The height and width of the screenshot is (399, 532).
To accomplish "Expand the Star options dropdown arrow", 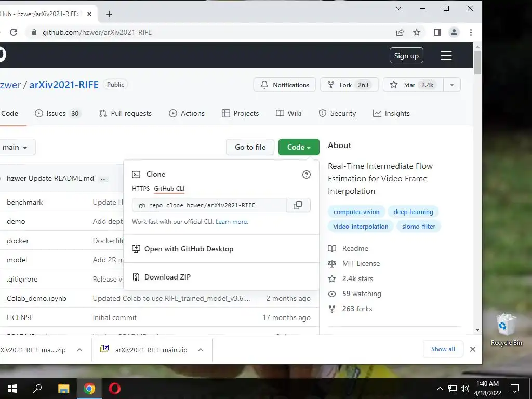I will (452, 85).
